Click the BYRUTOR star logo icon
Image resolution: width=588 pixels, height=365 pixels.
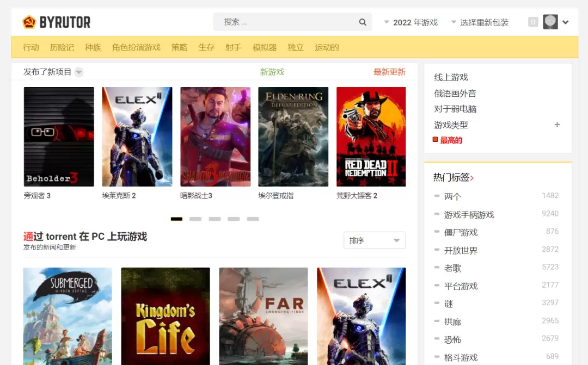(x=29, y=22)
